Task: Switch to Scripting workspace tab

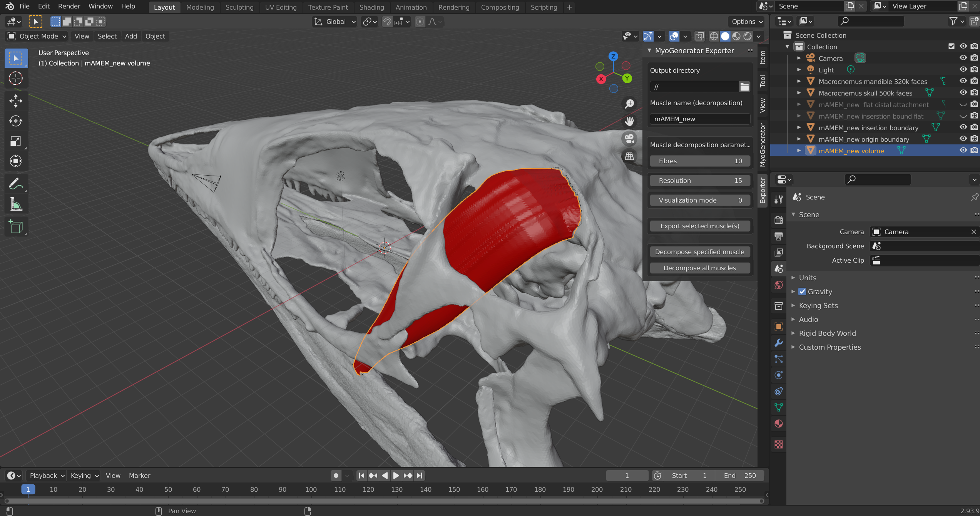Action: click(x=544, y=7)
